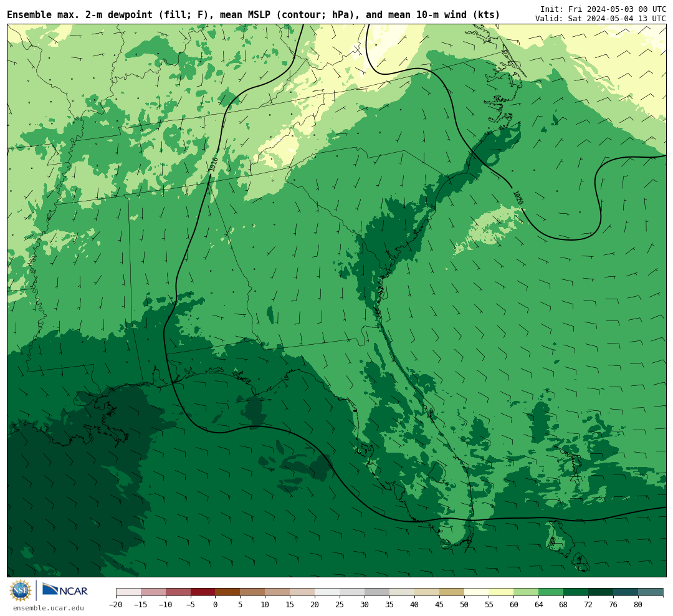The image size is (673, 616).
Task: Click the 10 to 15 colorbar swatch
Action: pyautogui.click(x=277, y=592)
